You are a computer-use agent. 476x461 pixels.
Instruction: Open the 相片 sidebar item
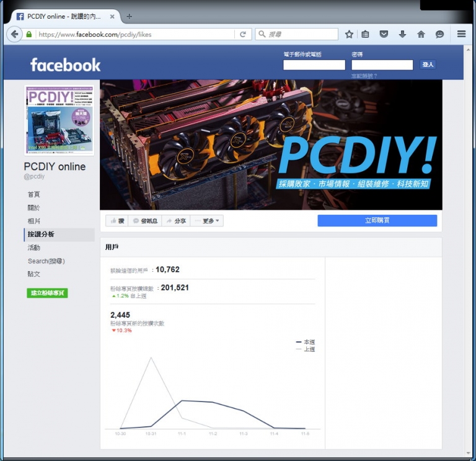(33, 221)
